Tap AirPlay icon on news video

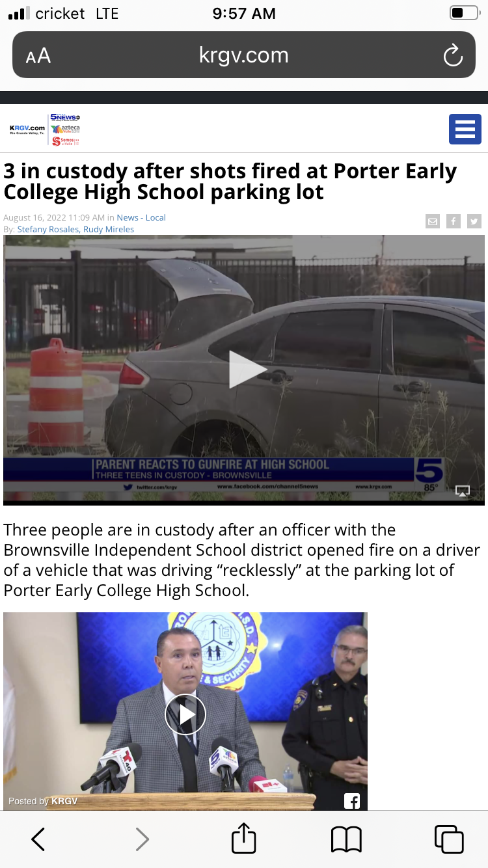[462, 491]
